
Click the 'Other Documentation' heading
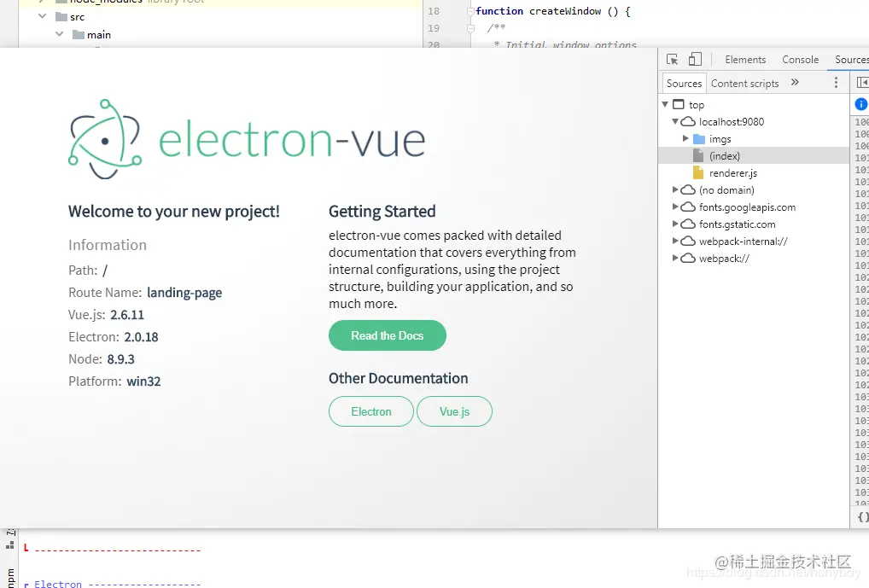[398, 378]
